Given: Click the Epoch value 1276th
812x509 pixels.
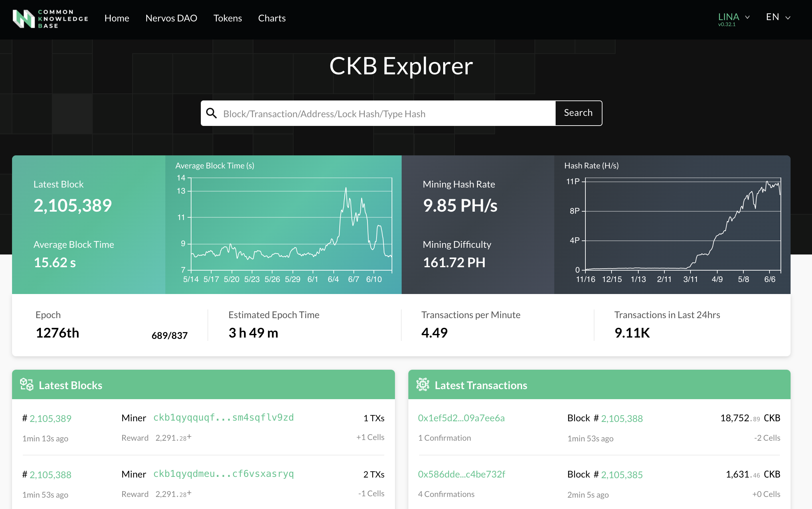Looking at the screenshot, I should pyautogui.click(x=58, y=333).
